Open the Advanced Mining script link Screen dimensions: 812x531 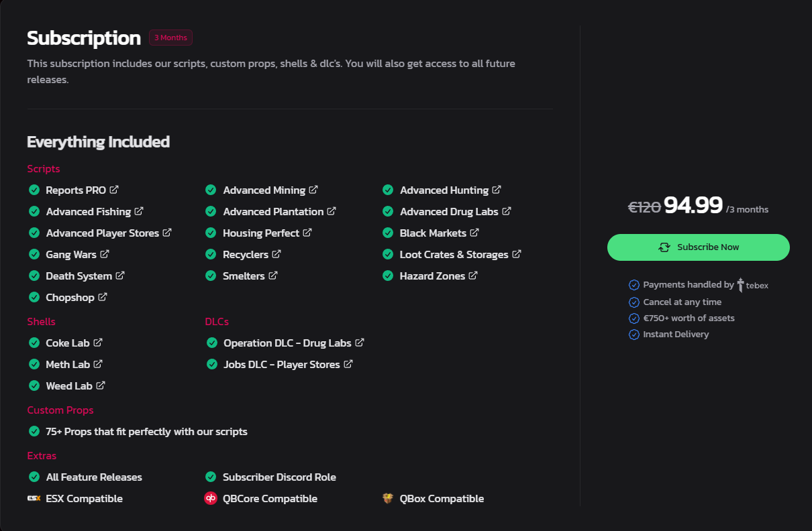[270, 190]
